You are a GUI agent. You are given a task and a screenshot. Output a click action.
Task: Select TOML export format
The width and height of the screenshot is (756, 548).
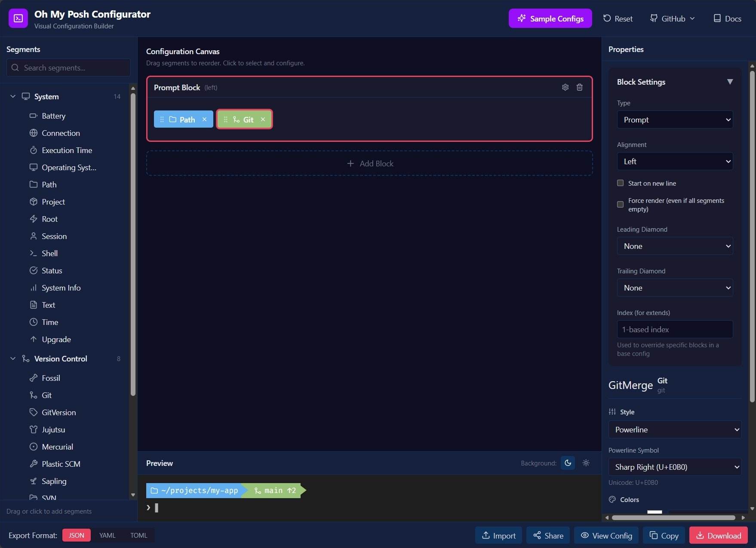(139, 536)
